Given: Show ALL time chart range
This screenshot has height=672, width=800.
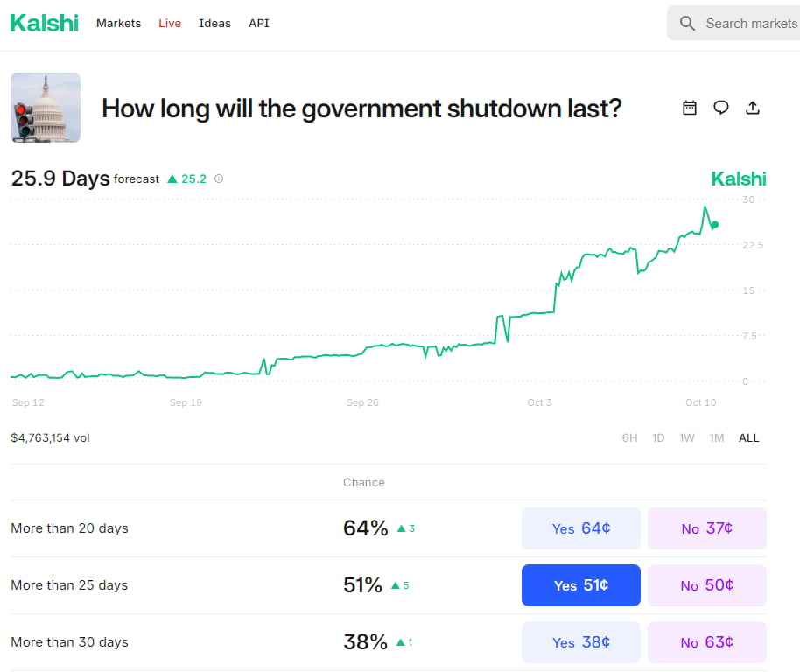Looking at the screenshot, I should click(x=749, y=437).
